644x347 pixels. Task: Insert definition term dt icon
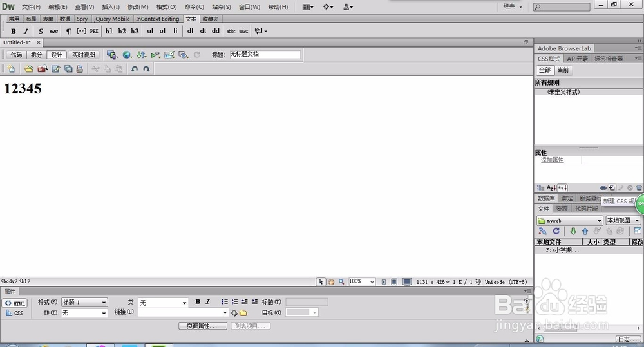pos(203,31)
